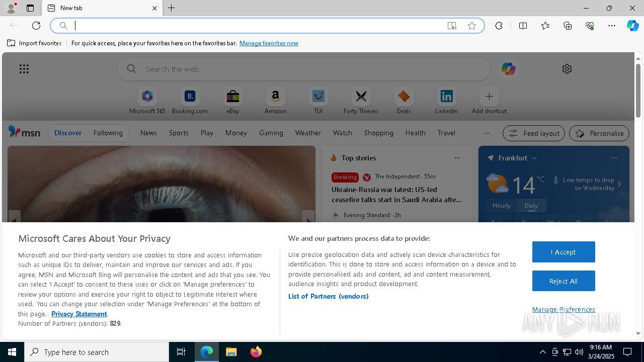Click Reject All on the privacy banner
Screen dimensions: 644x362
pos(563,281)
